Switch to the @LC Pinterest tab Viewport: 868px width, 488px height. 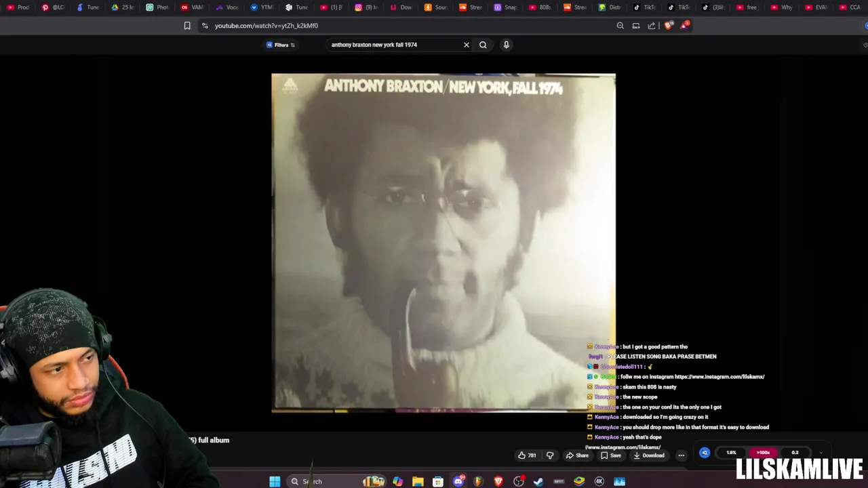click(54, 7)
